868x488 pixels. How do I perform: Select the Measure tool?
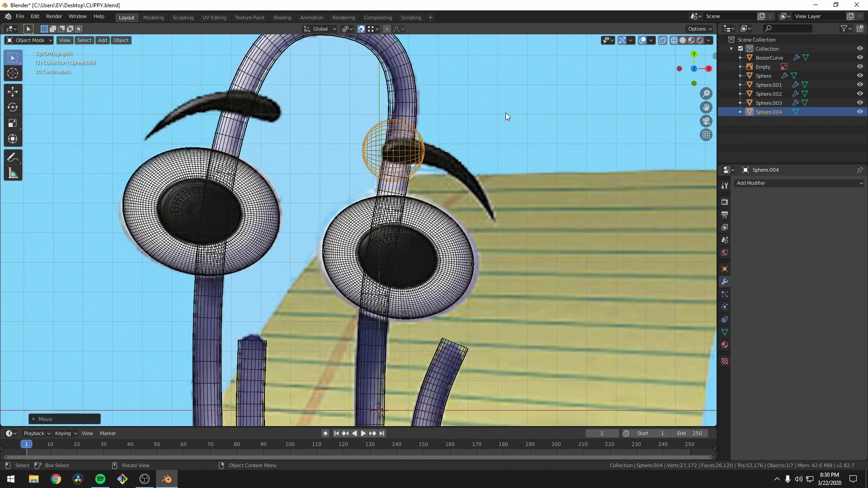(13, 173)
